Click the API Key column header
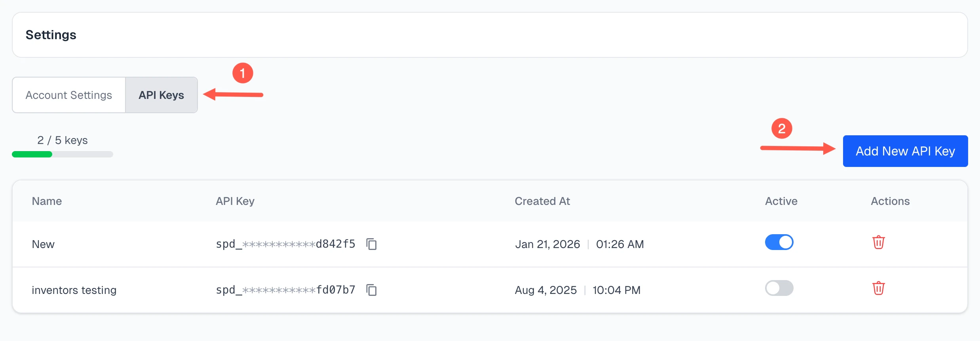Image resolution: width=980 pixels, height=341 pixels. (x=234, y=201)
